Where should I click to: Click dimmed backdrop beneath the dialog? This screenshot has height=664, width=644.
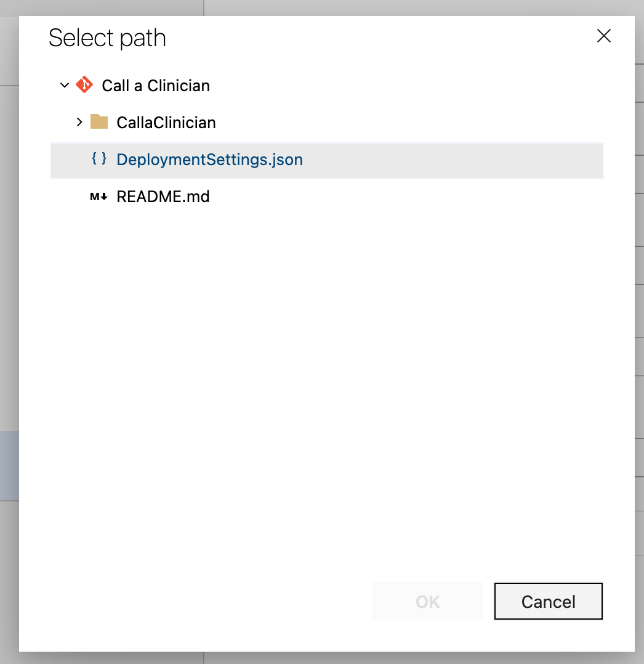pyautogui.click(x=322, y=658)
